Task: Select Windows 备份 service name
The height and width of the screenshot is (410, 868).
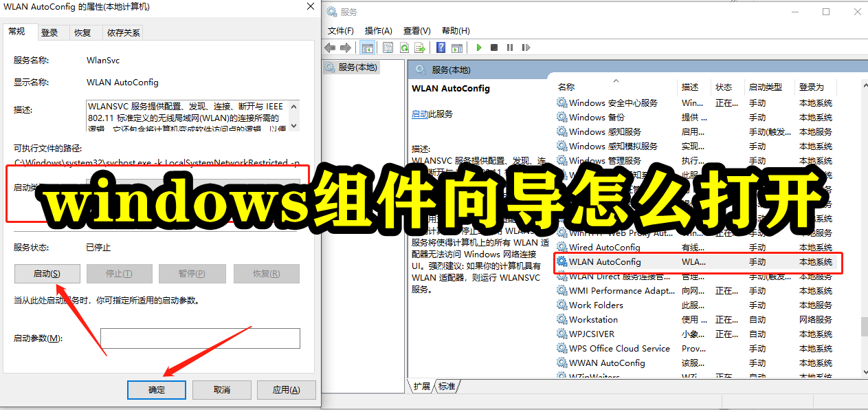Action: (x=597, y=117)
